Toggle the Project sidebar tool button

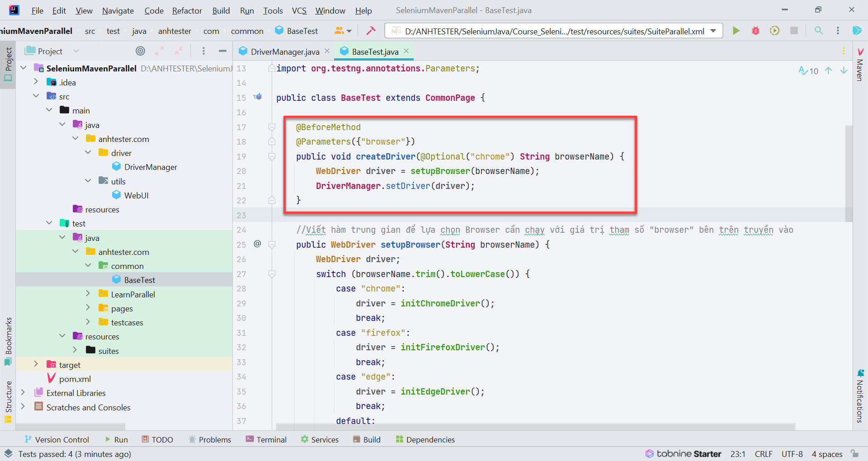pos(8,65)
